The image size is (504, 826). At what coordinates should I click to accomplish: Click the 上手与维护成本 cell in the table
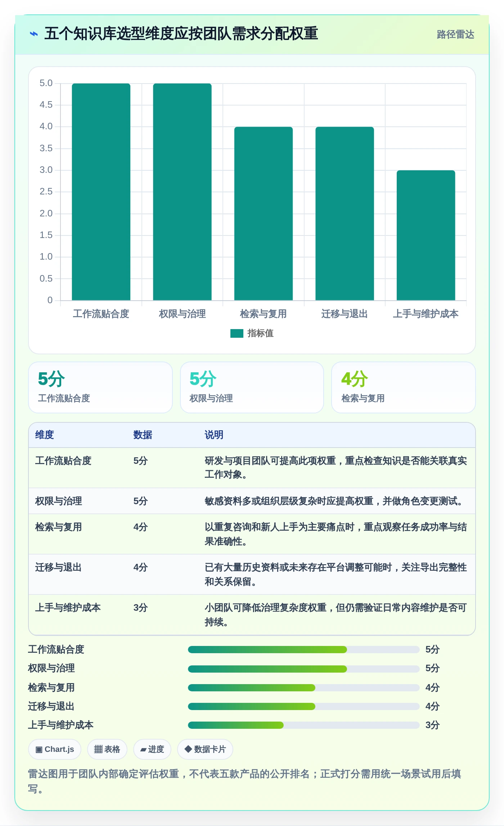coord(68,608)
